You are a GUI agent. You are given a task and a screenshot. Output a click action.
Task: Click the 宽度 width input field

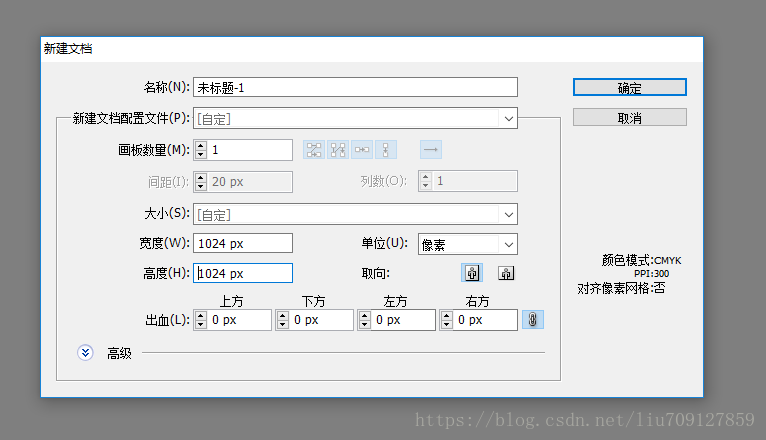pos(243,243)
